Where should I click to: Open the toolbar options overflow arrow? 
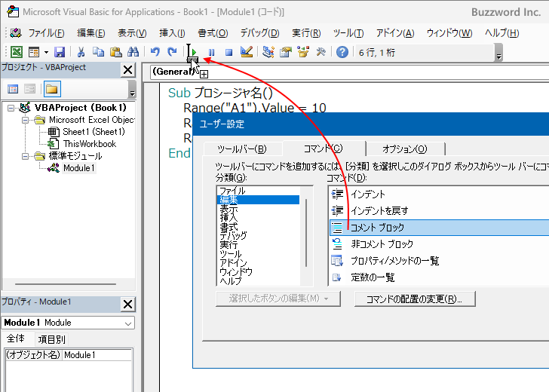(x=499, y=53)
